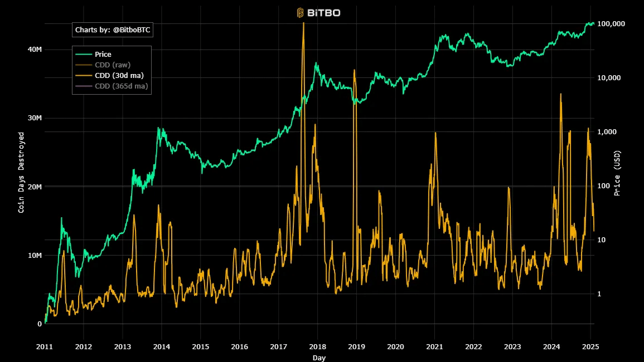
Task: Click the 2025 x-axis label
Action: pyautogui.click(x=590, y=347)
